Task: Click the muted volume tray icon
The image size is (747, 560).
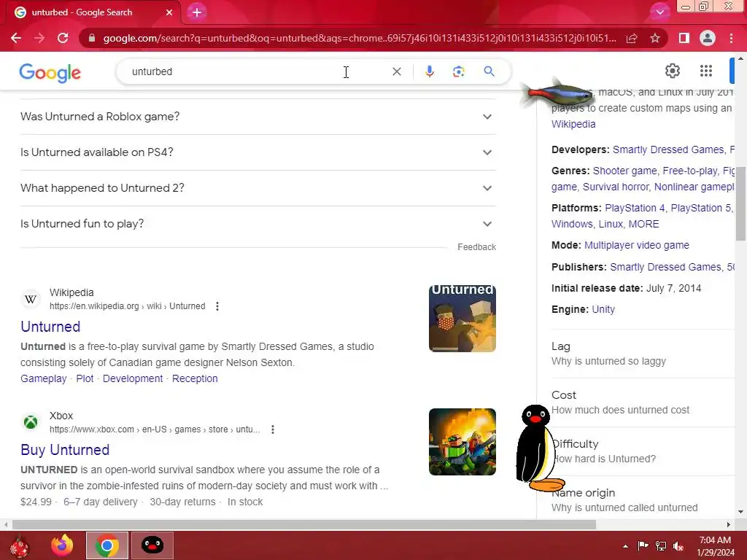Action: coord(678,546)
